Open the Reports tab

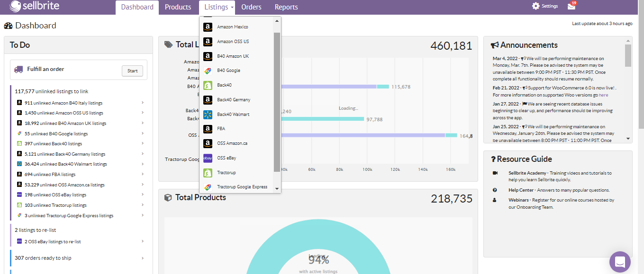tap(286, 7)
